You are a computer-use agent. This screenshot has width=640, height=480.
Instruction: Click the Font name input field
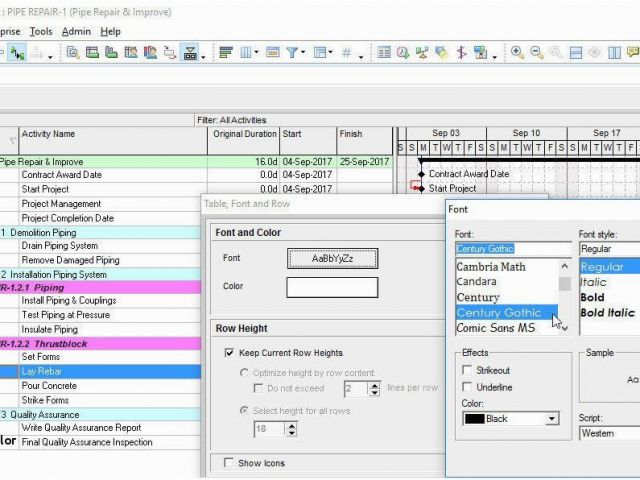pos(513,249)
